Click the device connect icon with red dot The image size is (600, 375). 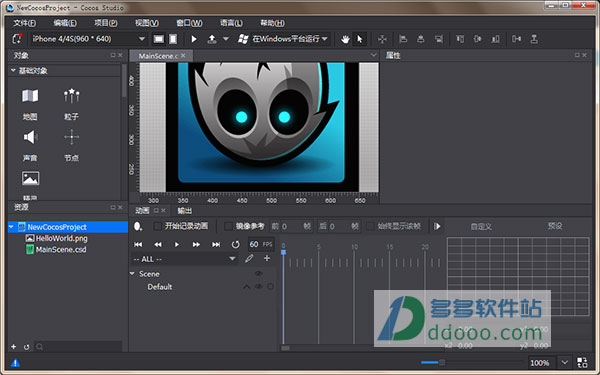coord(17,39)
